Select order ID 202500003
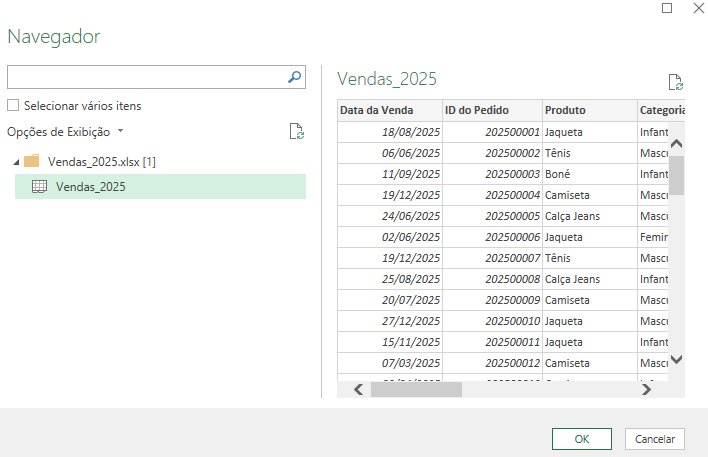 [x=492, y=174]
